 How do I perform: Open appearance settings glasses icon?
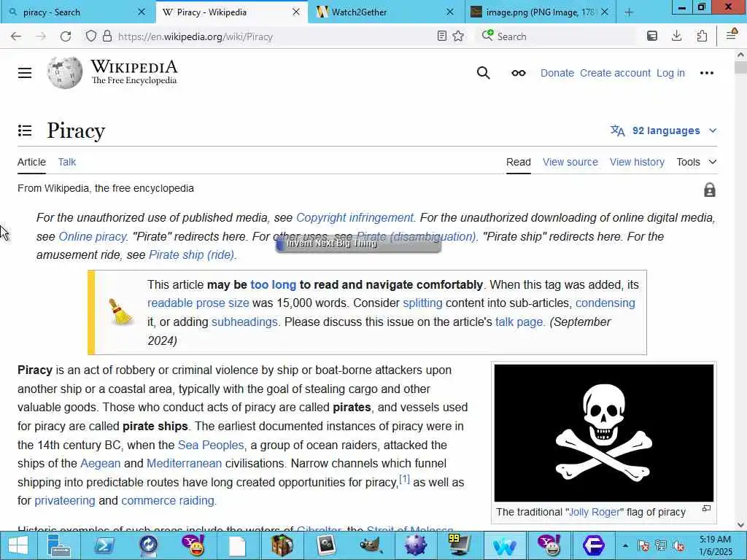tap(519, 73)
